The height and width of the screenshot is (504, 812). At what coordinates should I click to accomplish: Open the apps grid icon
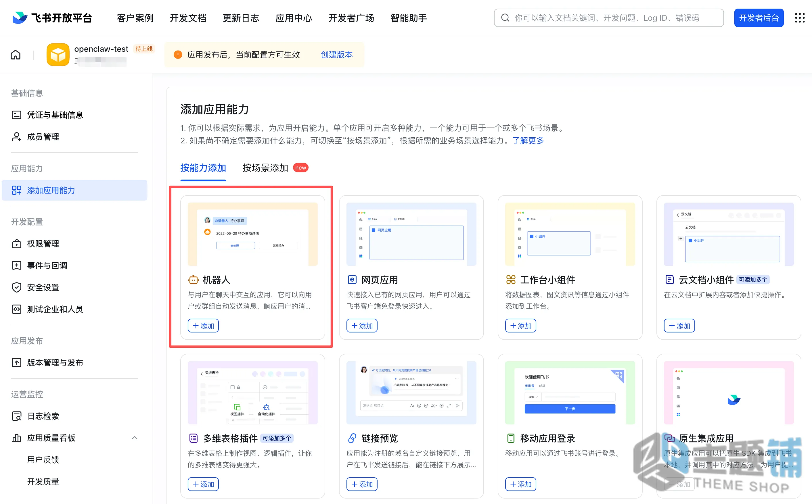(x=799, y=18)
